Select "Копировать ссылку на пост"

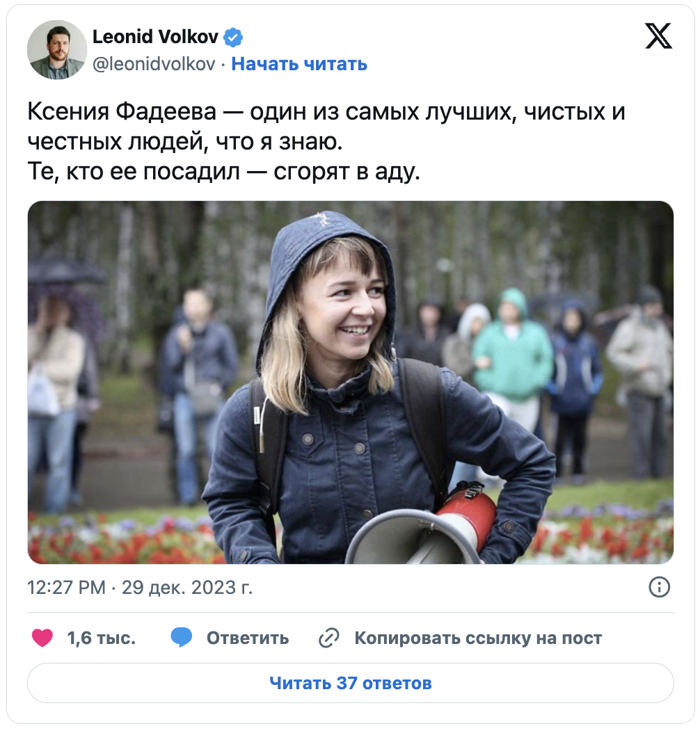478,638
